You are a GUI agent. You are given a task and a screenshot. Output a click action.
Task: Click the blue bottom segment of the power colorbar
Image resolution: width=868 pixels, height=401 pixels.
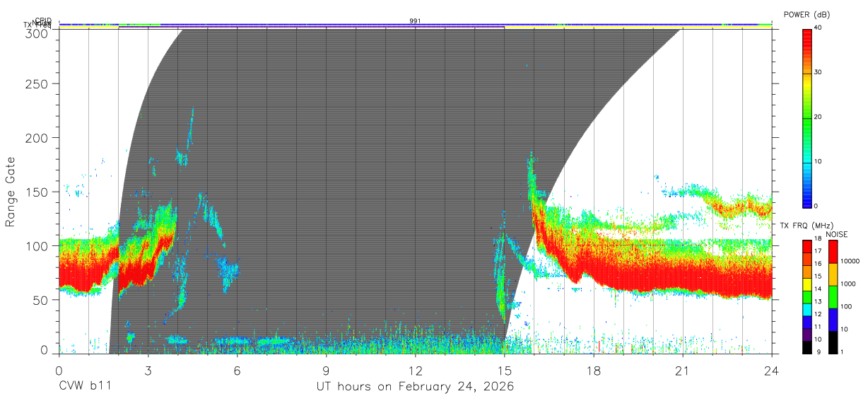click(807, 184)
